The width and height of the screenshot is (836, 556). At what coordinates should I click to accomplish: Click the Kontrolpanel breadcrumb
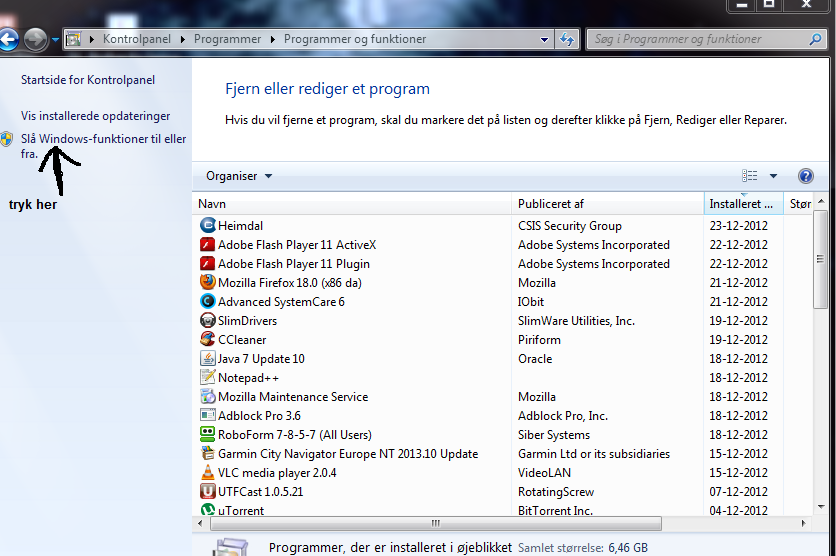[x=137, y=39]
